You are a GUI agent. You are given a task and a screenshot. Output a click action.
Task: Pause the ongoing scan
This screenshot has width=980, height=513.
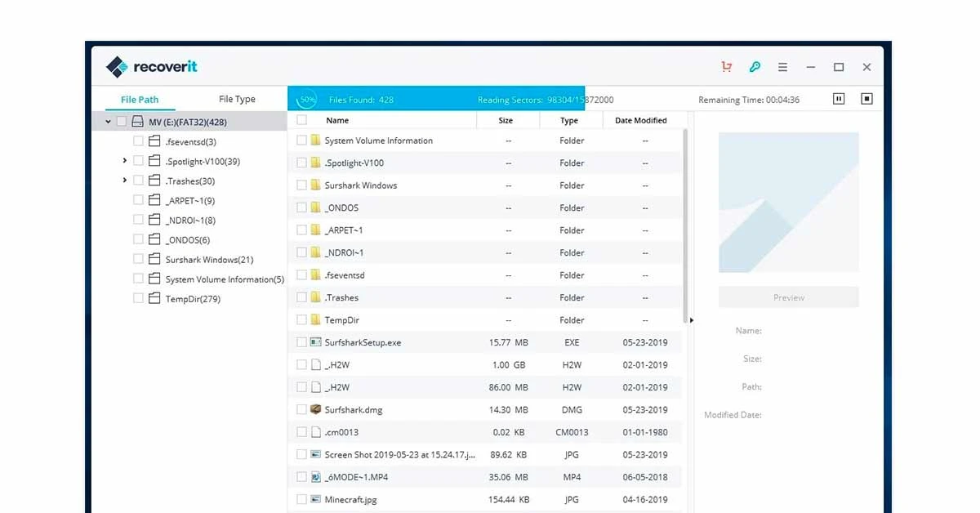coord(838,98)
